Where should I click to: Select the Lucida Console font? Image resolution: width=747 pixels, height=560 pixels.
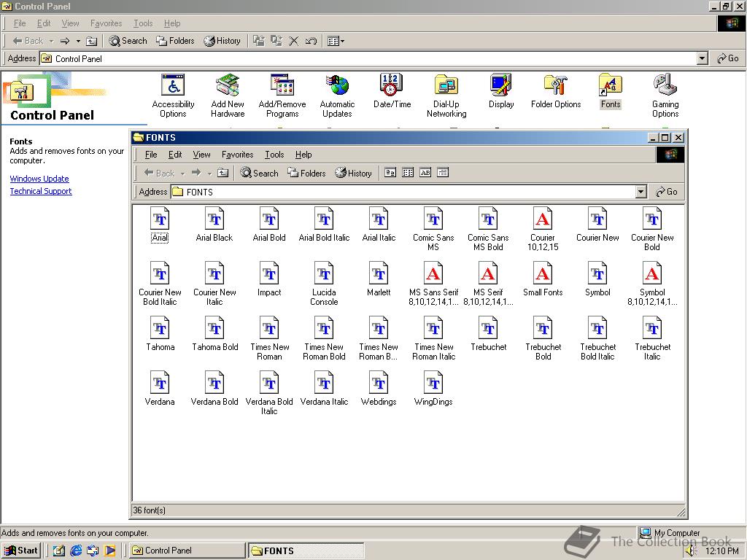tap(324, 274)
